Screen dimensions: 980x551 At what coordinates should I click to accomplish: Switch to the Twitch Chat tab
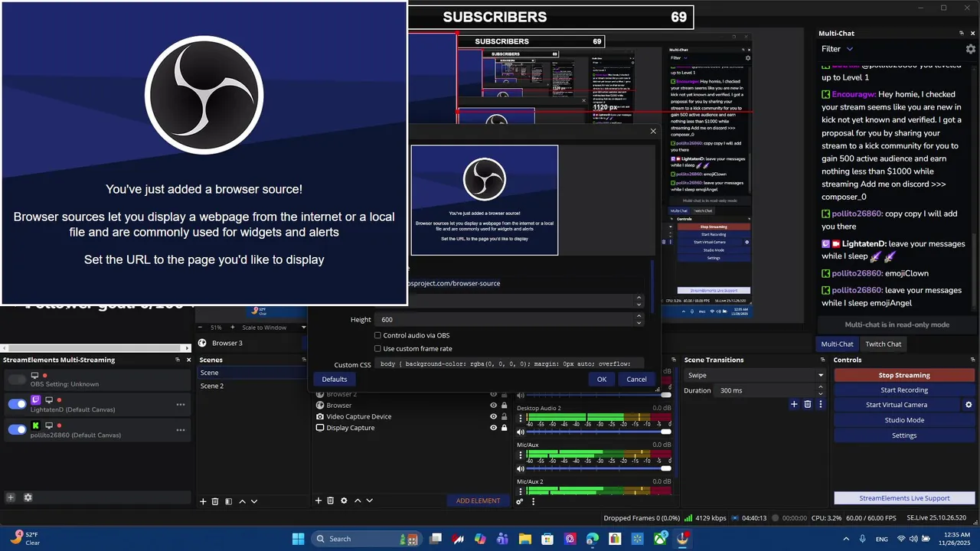pos(884,344)
